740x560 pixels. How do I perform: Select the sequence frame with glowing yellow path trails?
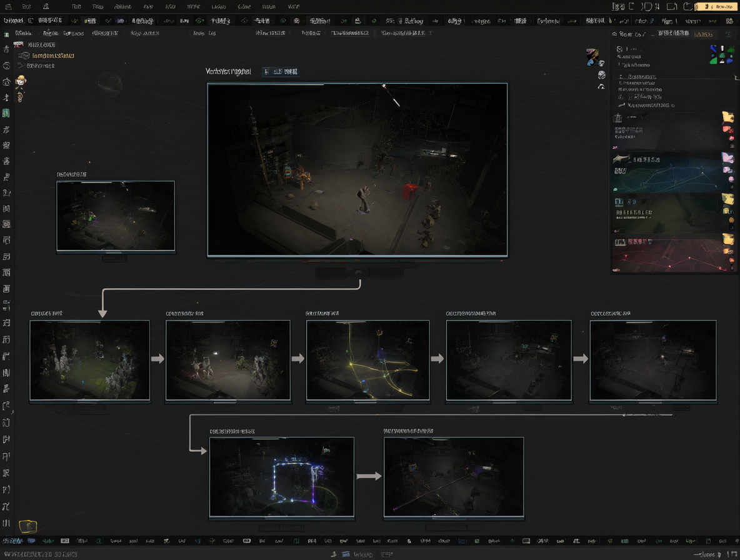367,361
